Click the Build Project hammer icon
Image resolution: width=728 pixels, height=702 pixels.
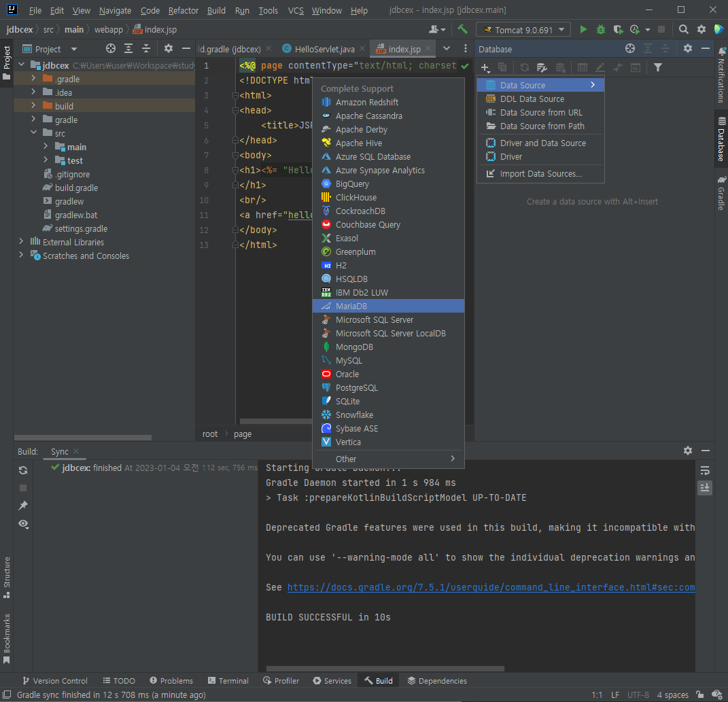462,29
